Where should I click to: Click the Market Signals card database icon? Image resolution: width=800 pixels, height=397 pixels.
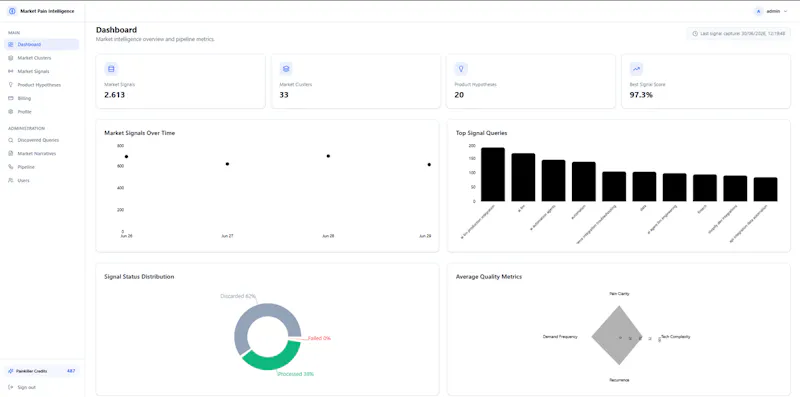(111, 69)
